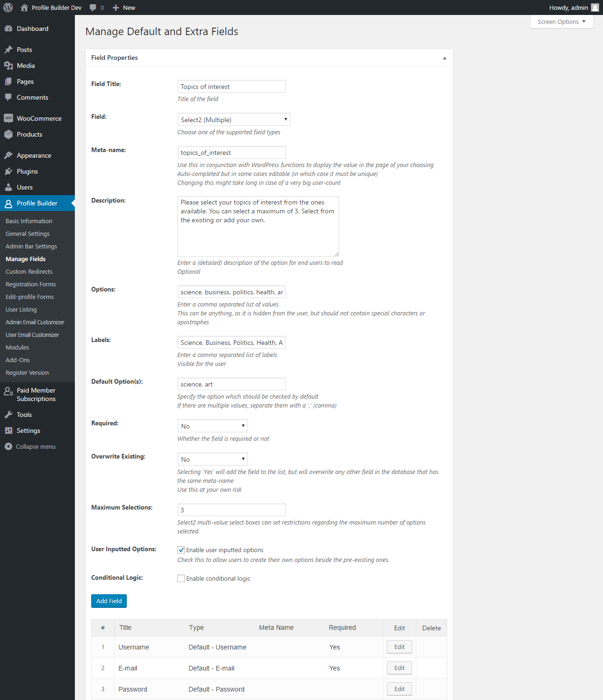Open WooCommerce via its sidebar icon
603x700 pixels.
[x=8, y=118]
